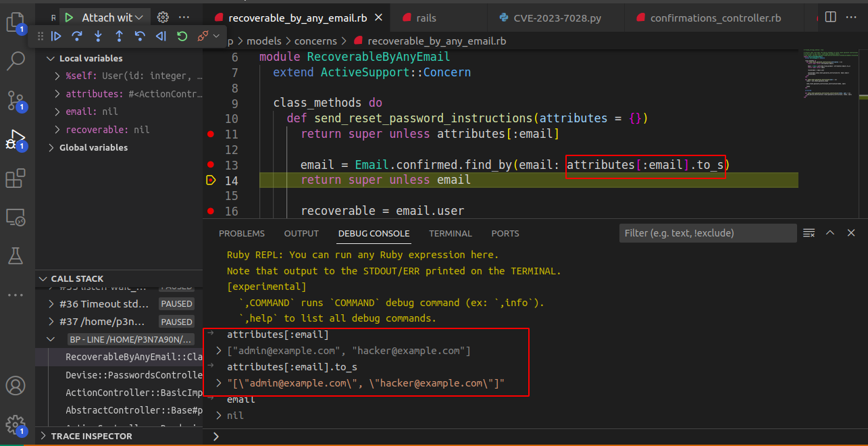Open the Manage gear in the activity bar

click(15, 424)
